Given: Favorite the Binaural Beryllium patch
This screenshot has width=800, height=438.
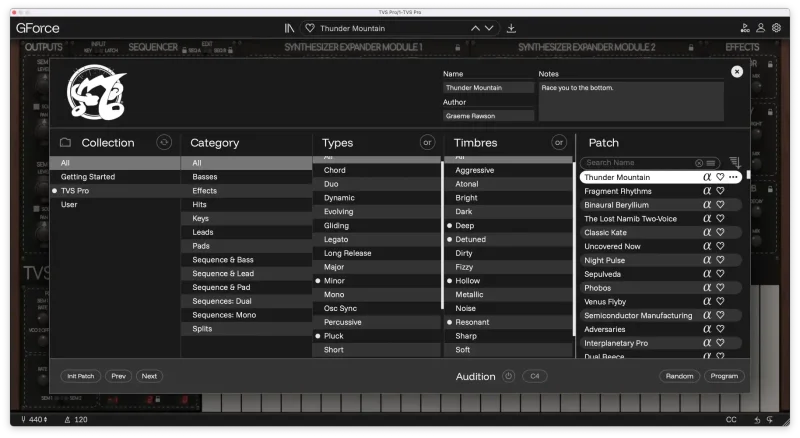Looking at the screenshot, I should [x=720, y=204].
